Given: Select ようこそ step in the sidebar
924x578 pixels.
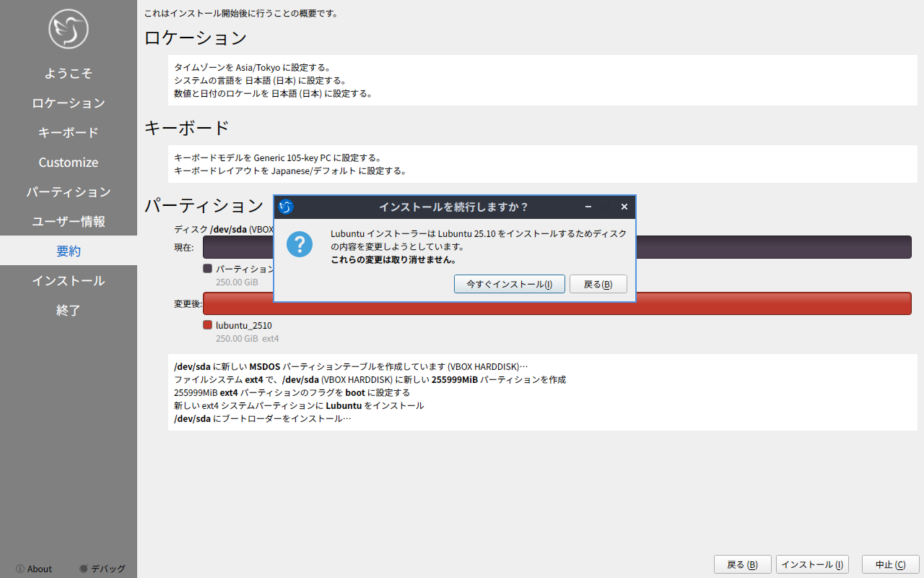Looking at the screenshot, I should (x=69, y=73).
